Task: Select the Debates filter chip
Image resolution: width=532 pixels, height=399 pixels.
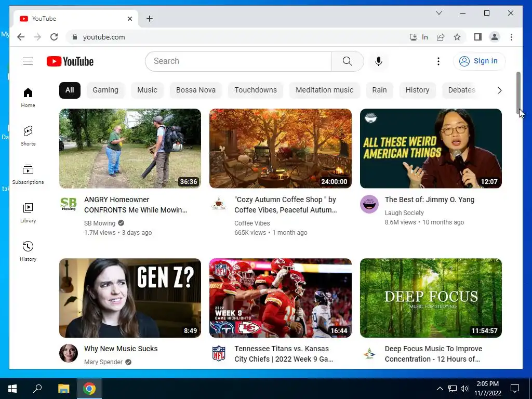Action: coord(461,90)
